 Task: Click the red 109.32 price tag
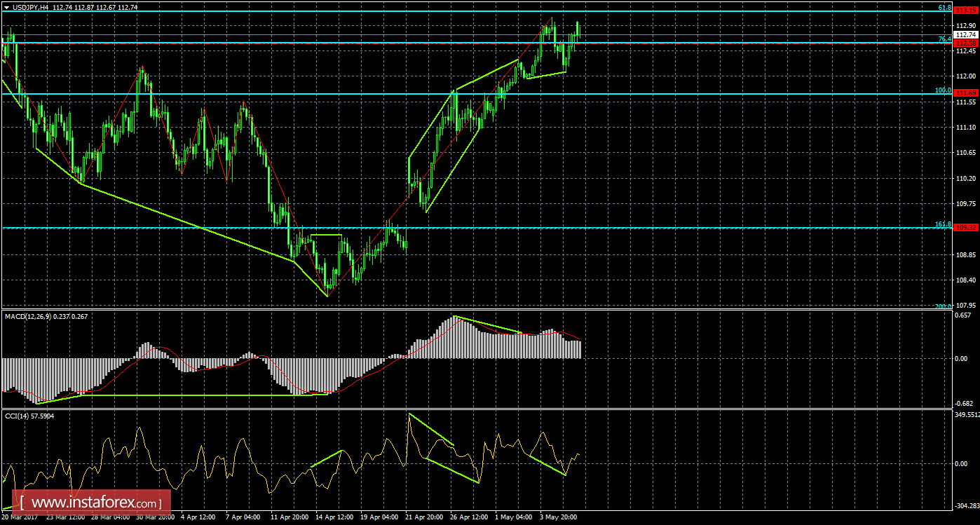tap(966, 228)
